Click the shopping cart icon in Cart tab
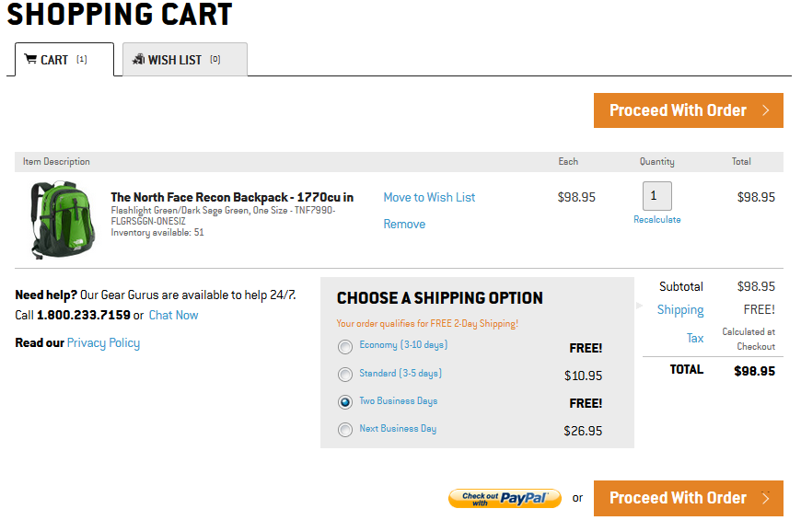 coord(30,60)
